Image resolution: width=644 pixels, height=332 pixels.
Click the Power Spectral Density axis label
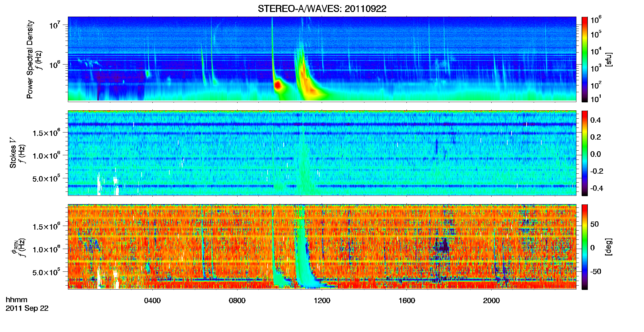pos(30,59)
